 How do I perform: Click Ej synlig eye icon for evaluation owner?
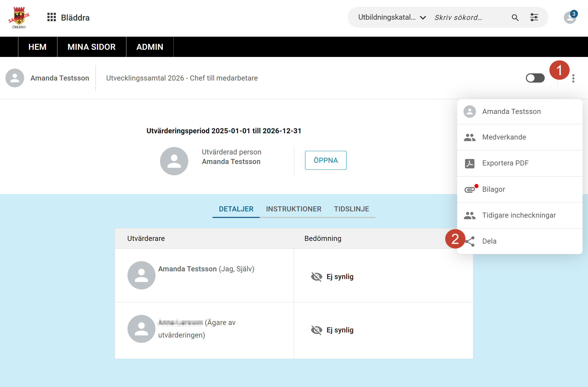pyautogui.click(x=316, y=330)
